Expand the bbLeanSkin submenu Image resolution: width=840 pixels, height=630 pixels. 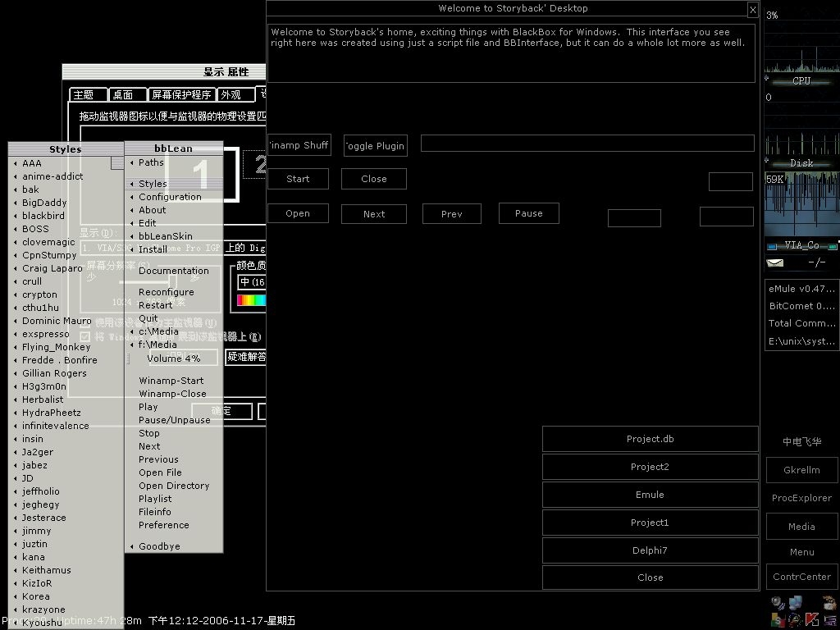pos(174,235)
